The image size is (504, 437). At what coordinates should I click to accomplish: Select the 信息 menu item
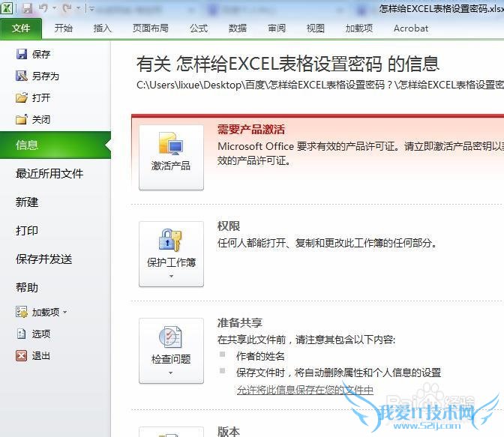(x=55, y=145)
